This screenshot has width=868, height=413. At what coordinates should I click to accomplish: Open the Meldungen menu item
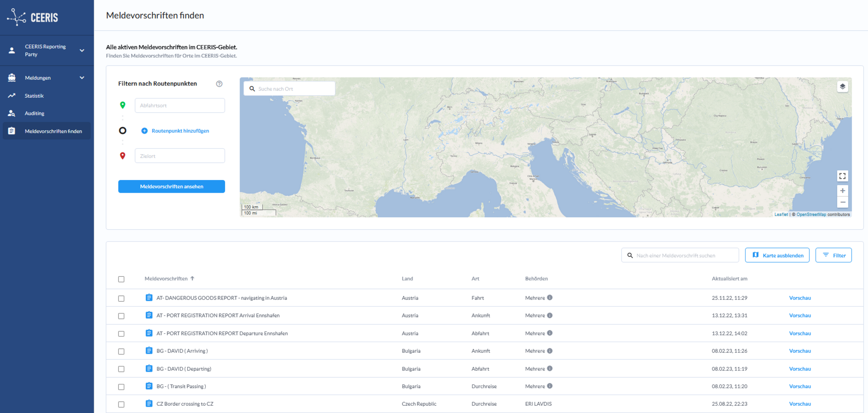[x=38, y=78]
